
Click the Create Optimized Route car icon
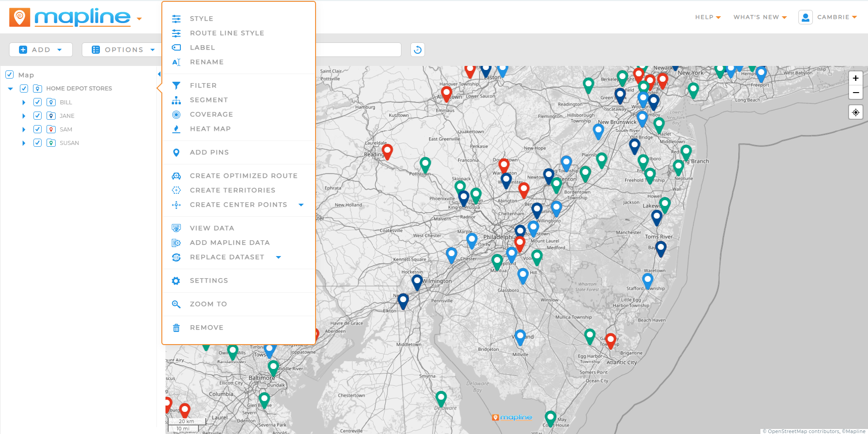click(176, 176)
